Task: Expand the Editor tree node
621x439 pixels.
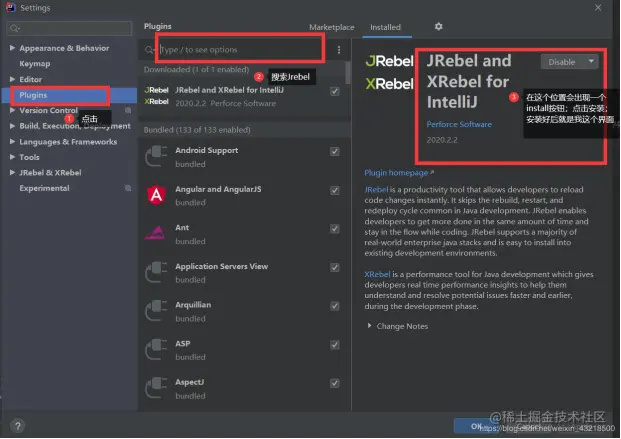Action: point(12,79)
